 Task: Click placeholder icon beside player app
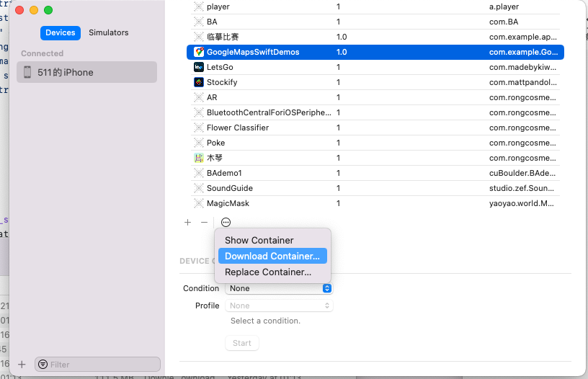[x=199, y=6]
